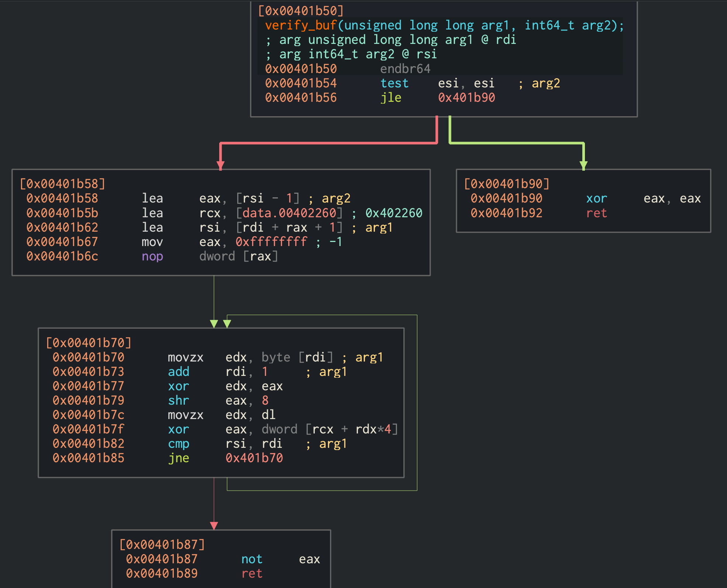The height and width of the screenshot is (588, 727).
Task: Click the ret in block 0x00401b90
Action: click(596, 213)
